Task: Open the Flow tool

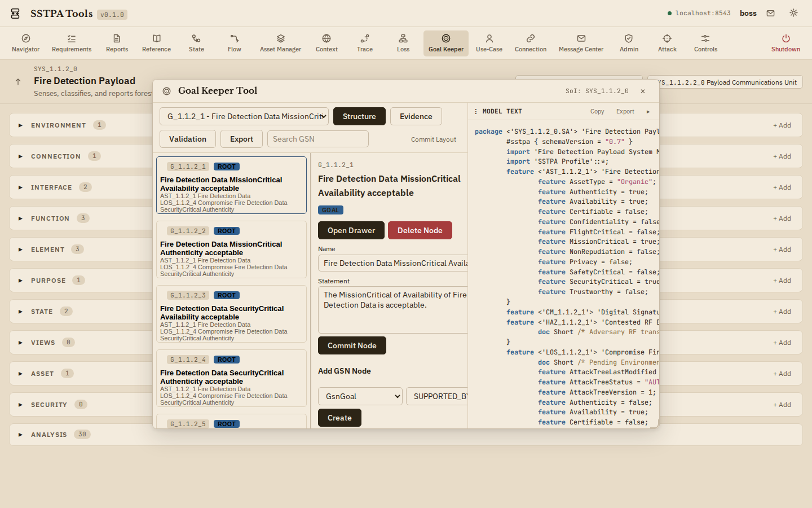Action: tap(235, 43)
